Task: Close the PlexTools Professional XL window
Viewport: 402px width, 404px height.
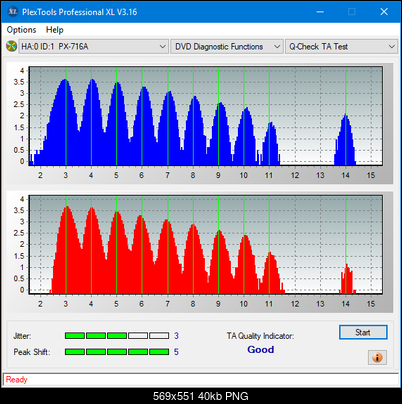Action: coord(384,12)
